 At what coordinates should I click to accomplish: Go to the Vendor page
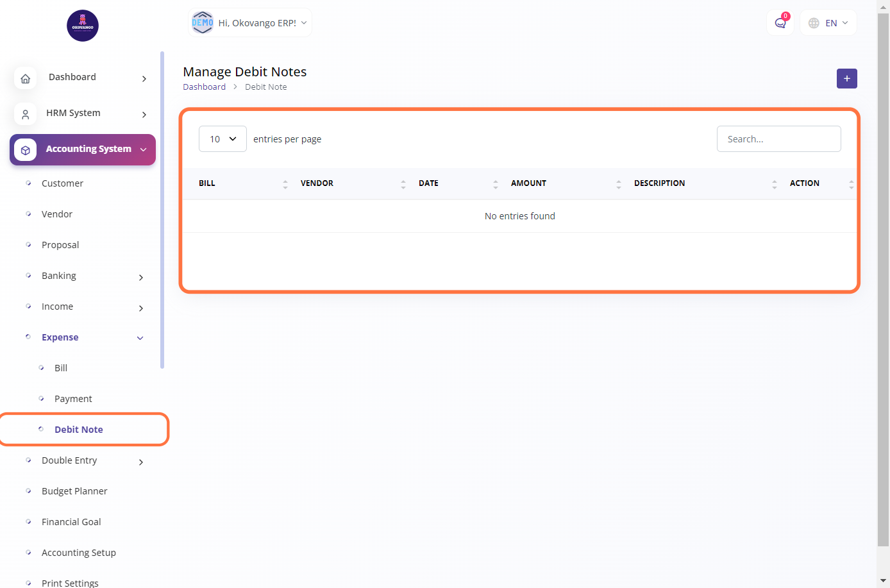coord(57,214)
